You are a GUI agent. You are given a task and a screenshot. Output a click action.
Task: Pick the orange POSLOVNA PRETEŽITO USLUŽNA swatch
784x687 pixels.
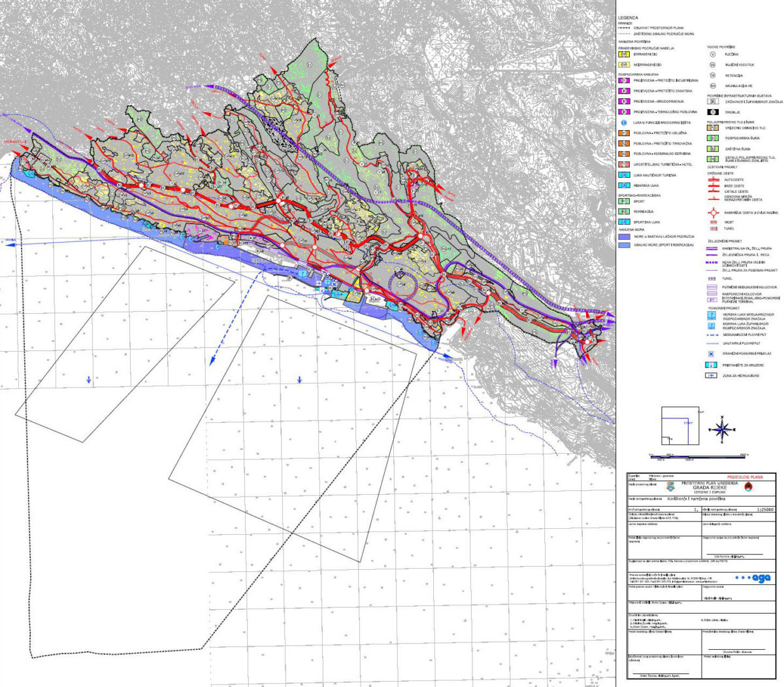pos(624,133)
